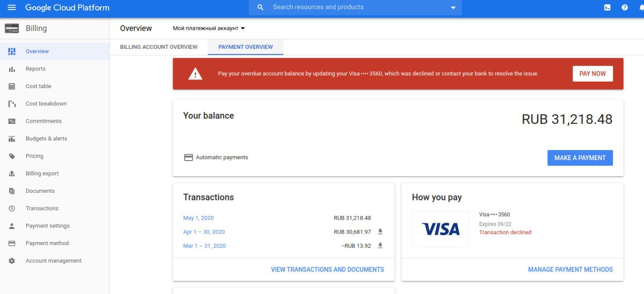Click the Billing credit card header icon
This screenshot has width=644, height=294.
(x=12, y=29)
